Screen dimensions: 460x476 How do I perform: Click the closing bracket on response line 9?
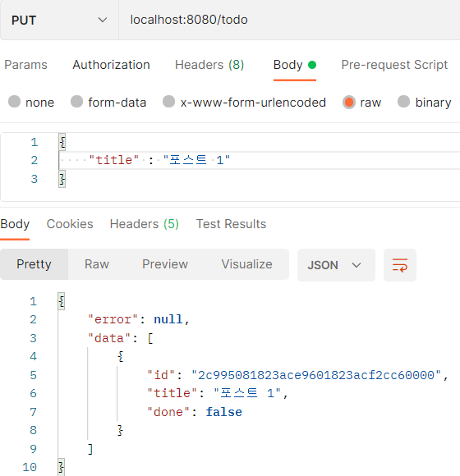(90, 449)
